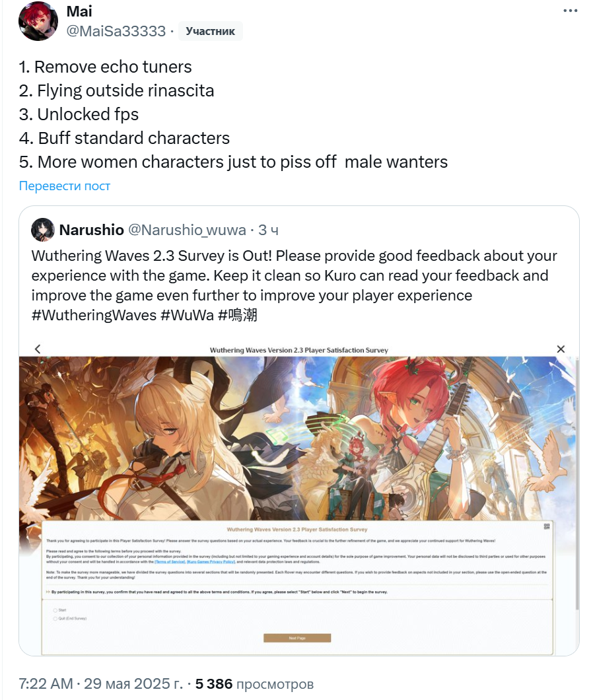Click Narushio display name in quoted post
The height and width of the screenshot is (700, 591).
[x=92, y=230]
